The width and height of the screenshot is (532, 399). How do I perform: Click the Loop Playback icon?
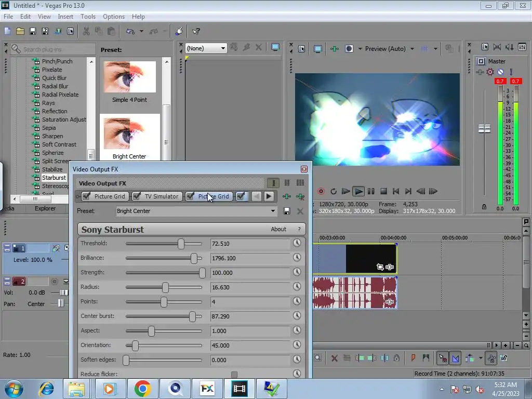click(334, 191)
